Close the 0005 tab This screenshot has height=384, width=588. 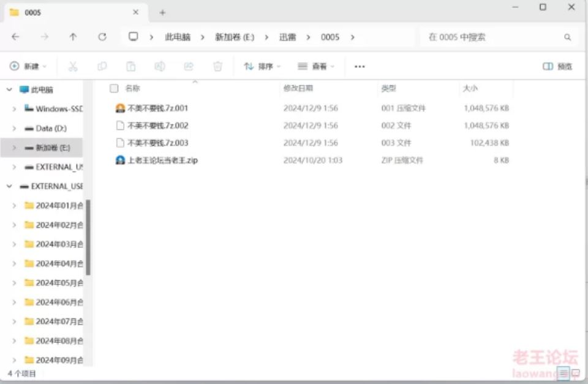pos(136,12)
